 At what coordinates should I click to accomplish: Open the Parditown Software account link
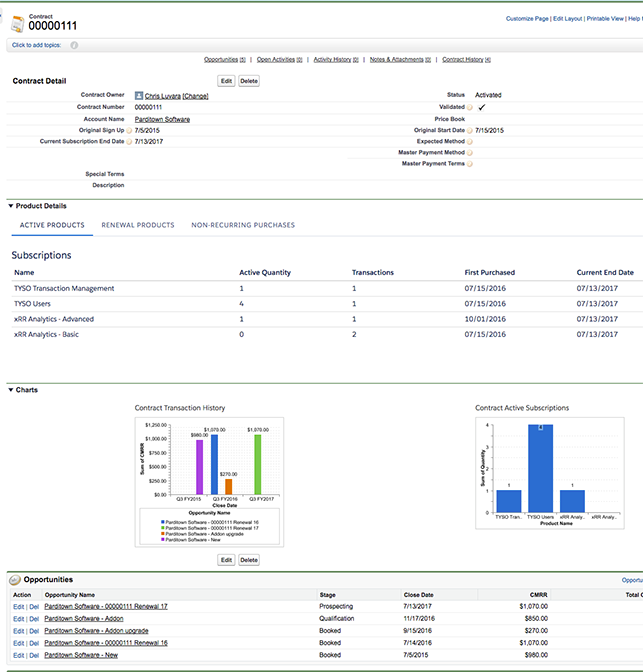(x=162, y=119)
